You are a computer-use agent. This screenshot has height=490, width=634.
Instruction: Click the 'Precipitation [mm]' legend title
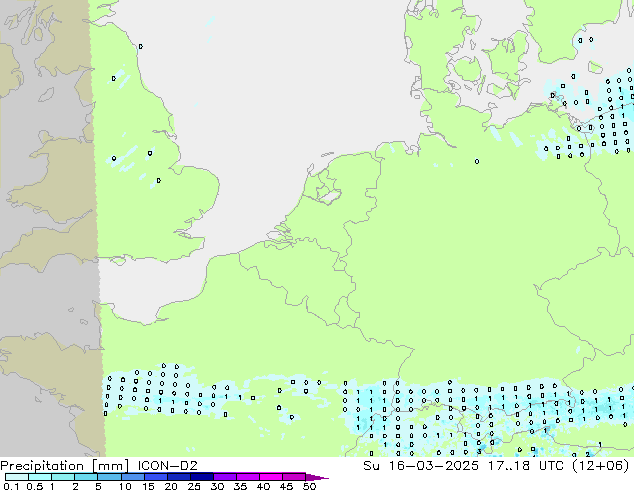(65, 466)
